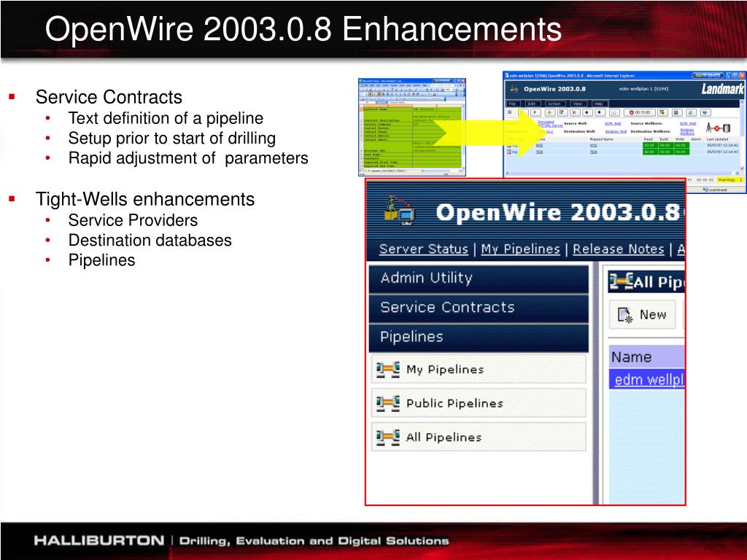Click the Name column header
Image resolution: width=747 pixels, height=560 pixels.
tap(646, 357)
